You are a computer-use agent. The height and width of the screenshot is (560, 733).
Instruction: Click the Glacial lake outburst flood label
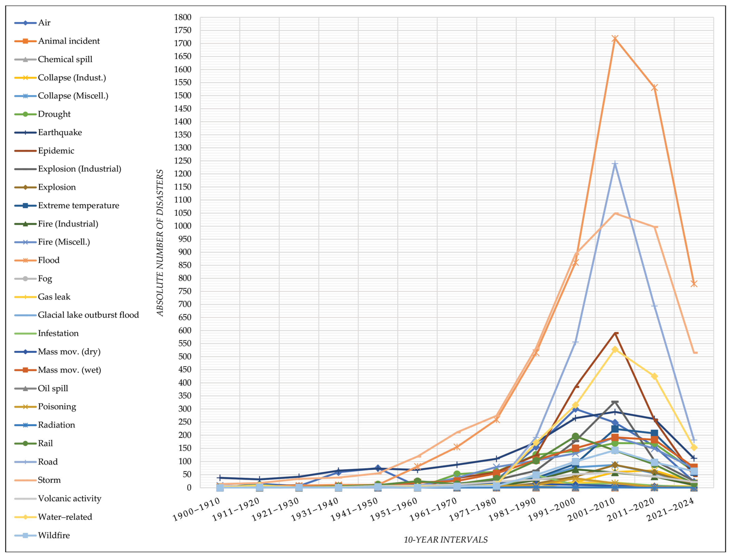(88, 315)
